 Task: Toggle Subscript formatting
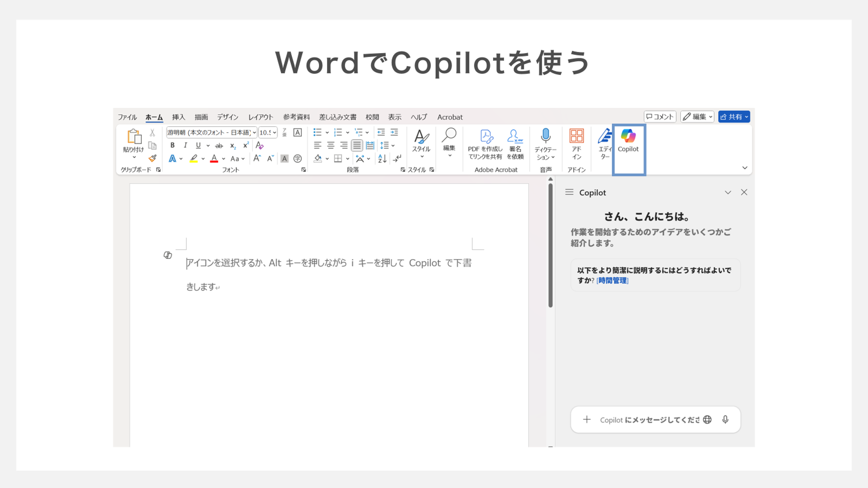tap(233, 146)
